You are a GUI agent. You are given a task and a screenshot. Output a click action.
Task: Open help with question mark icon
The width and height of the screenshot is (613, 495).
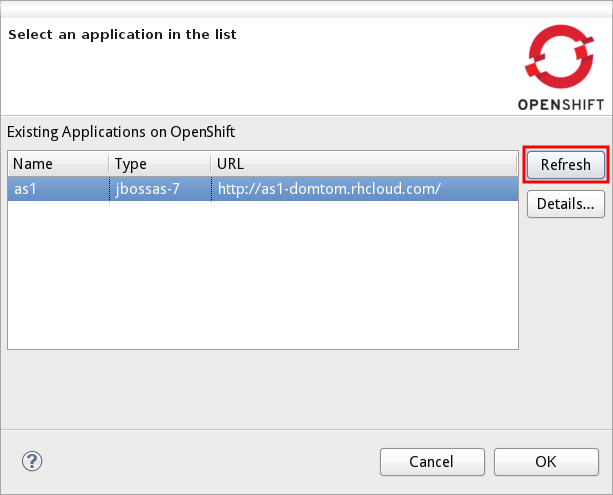(32, 461)
